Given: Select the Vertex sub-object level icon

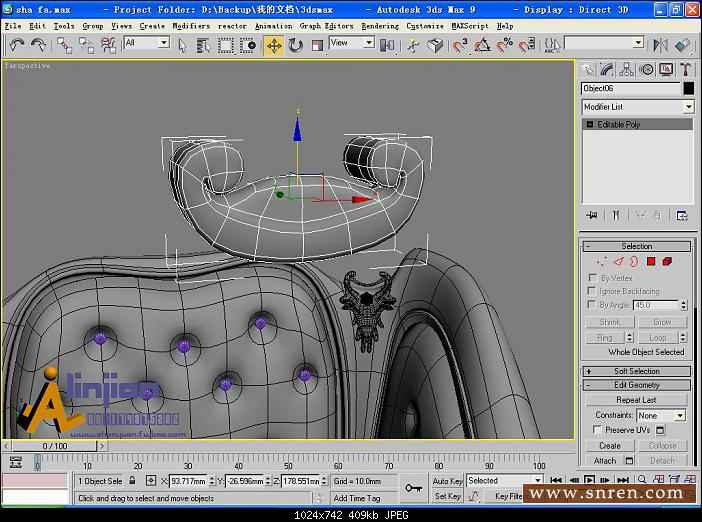Looking at the screenshot, I should (x=601, y=261).
